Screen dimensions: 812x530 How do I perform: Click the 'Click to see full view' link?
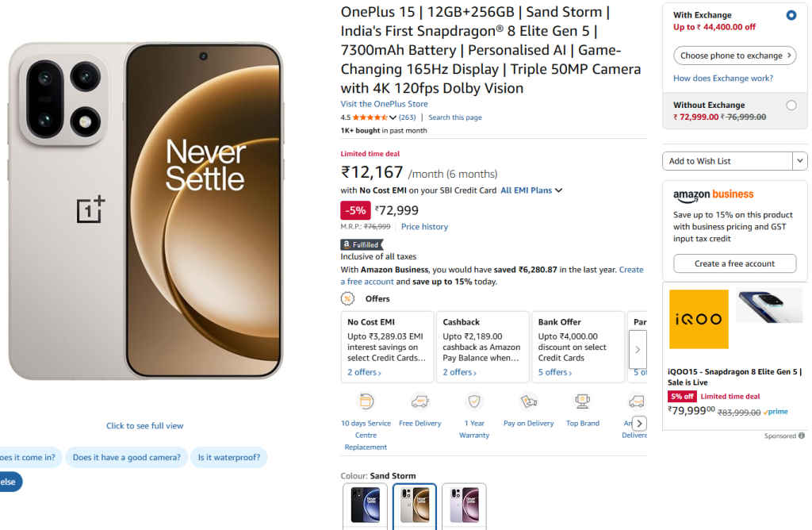[144, 425]
